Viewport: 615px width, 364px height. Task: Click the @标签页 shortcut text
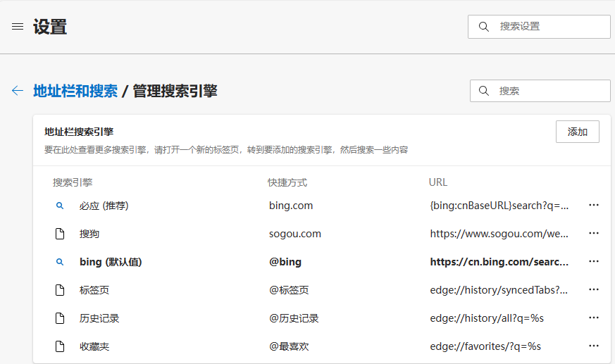point(289,290)
